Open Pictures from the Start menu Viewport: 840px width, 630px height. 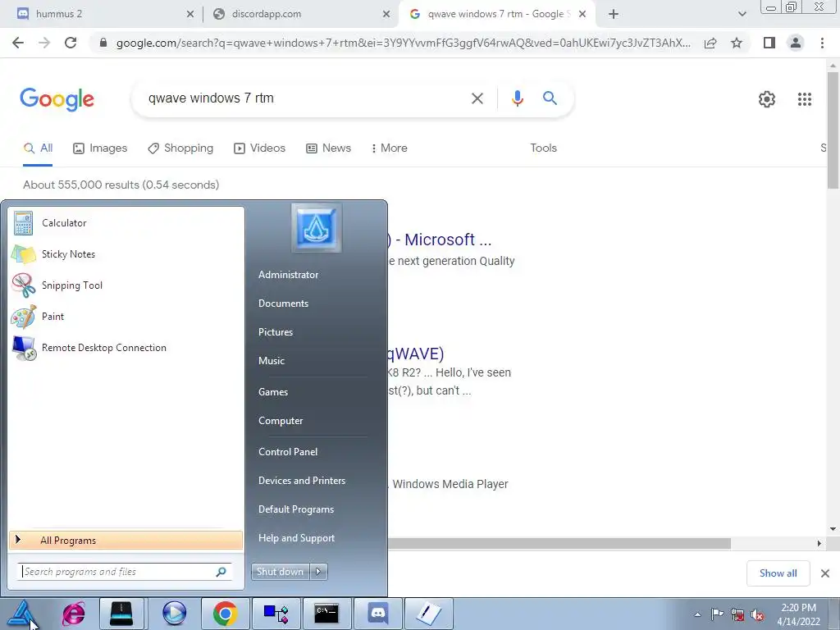[276, 332]
